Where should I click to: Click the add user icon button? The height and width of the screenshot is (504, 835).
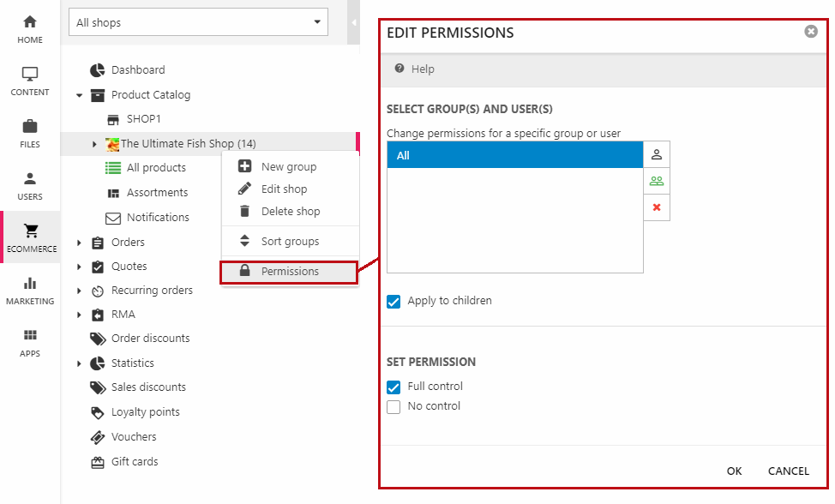pyautogui.click(x=657, y=154)
